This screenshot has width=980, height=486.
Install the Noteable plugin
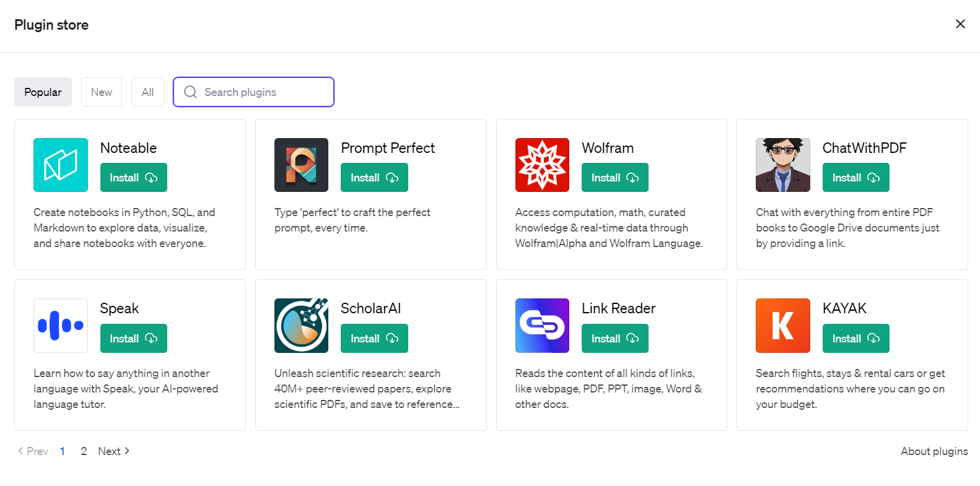pyautogui.click(x=134, y=178)
